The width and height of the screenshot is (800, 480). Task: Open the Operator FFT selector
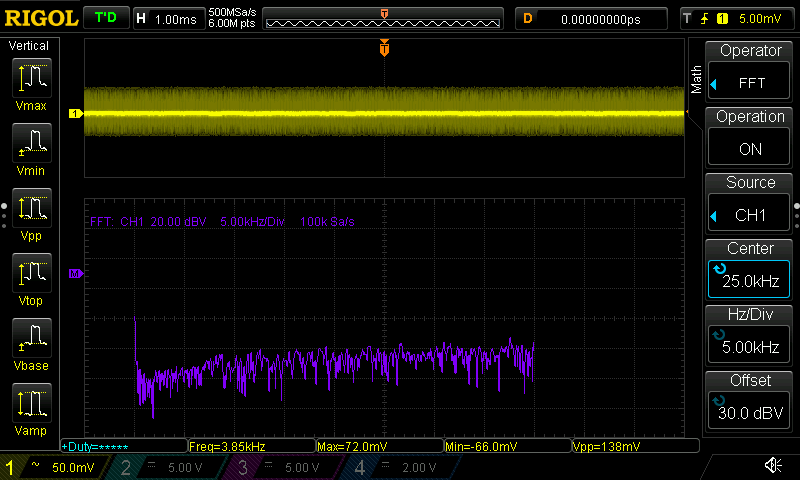point(749,82)
